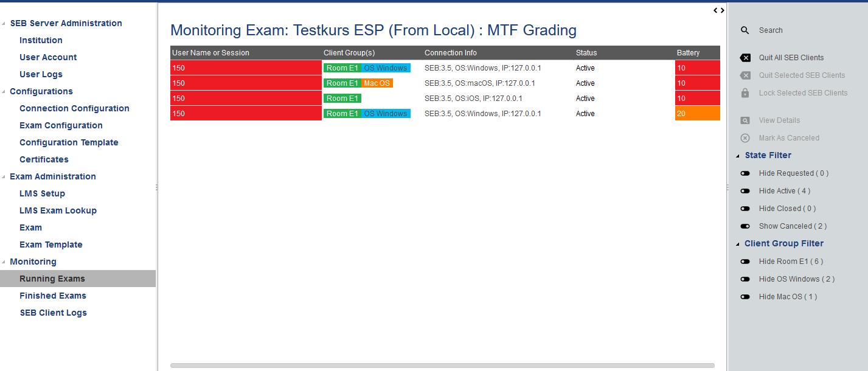
Task: Toggle the Hide OS Windows switch
Action: coord(745,279)
